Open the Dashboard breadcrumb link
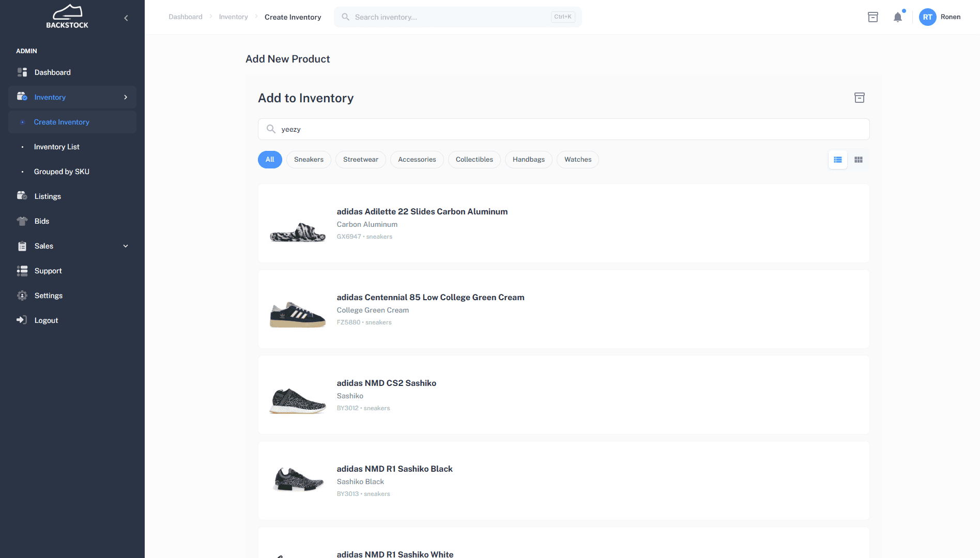The width and height of the screenshot is (980, 558). click(185, 17)
